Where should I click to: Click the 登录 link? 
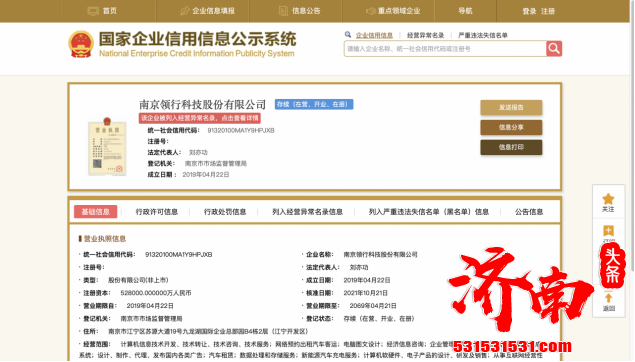(x=529, y=11)
